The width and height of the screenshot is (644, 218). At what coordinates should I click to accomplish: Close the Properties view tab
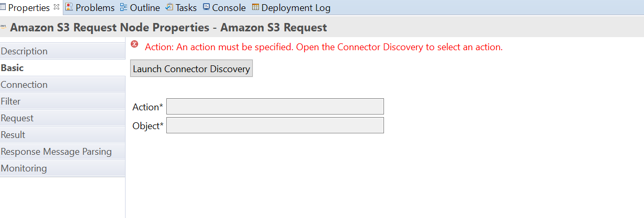57,7
